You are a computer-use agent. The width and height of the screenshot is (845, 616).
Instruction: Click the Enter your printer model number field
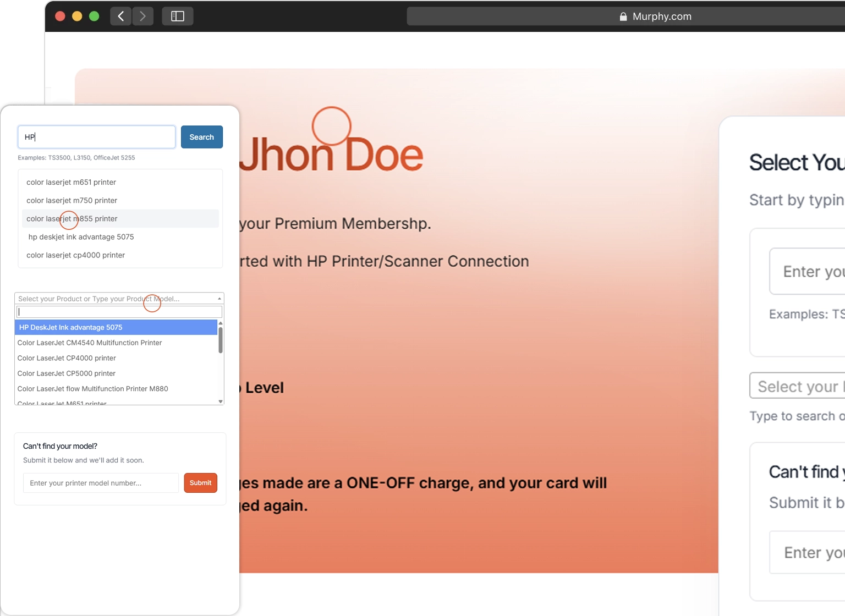101,483
